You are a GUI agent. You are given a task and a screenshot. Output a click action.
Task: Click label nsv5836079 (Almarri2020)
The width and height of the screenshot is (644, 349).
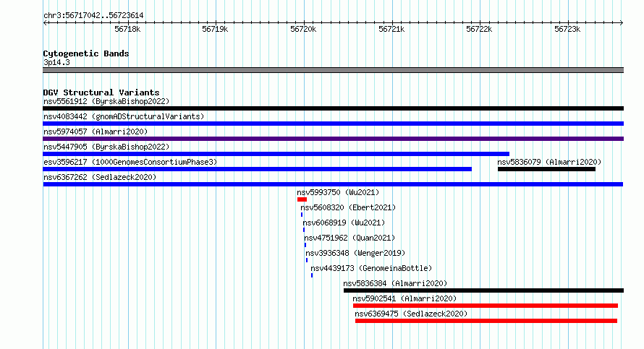(x=549, y=162)
